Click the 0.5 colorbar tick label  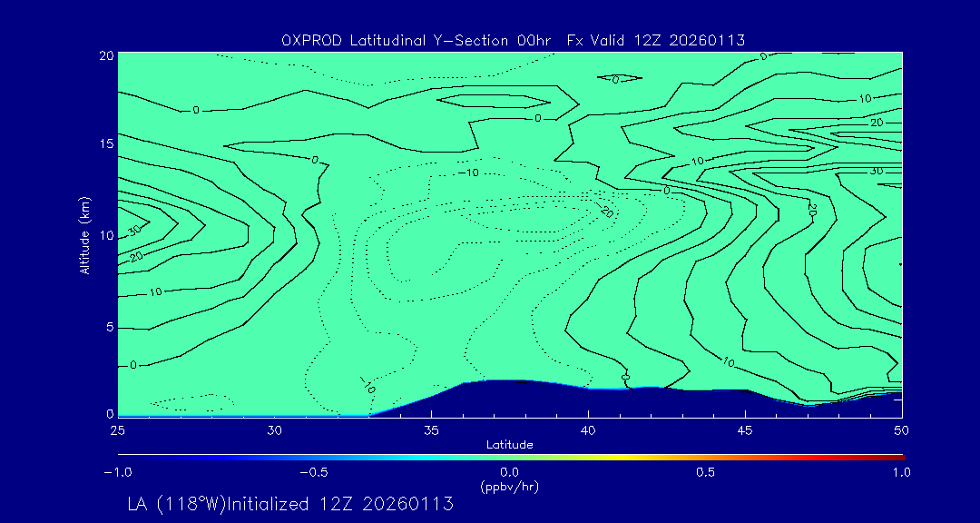[x=705, y=472]
